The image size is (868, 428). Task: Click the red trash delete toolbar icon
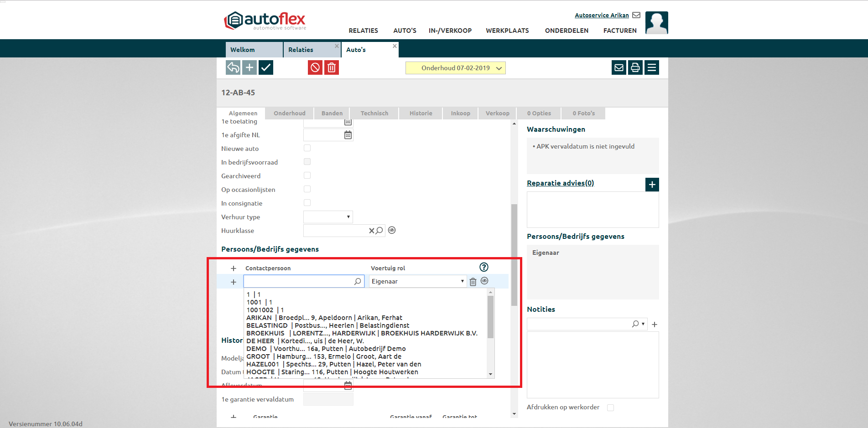click(332, 68)
